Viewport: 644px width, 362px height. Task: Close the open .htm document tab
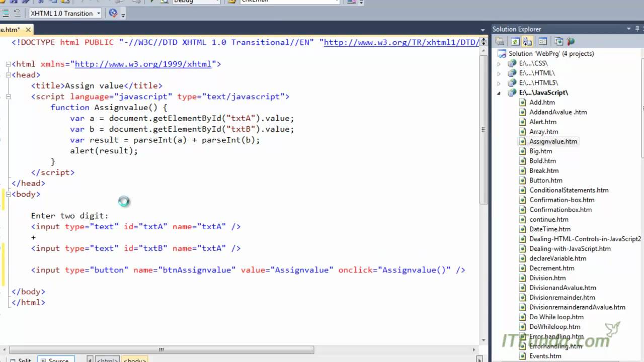coord(27,30)
